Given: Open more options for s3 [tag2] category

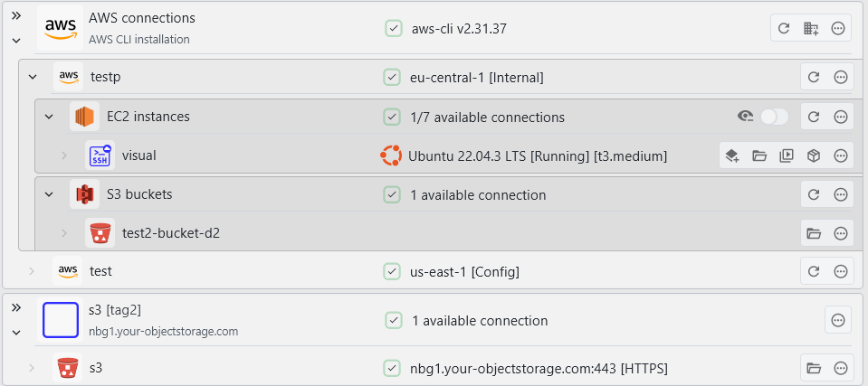Looking at the screenshot, I should (838, 320).
